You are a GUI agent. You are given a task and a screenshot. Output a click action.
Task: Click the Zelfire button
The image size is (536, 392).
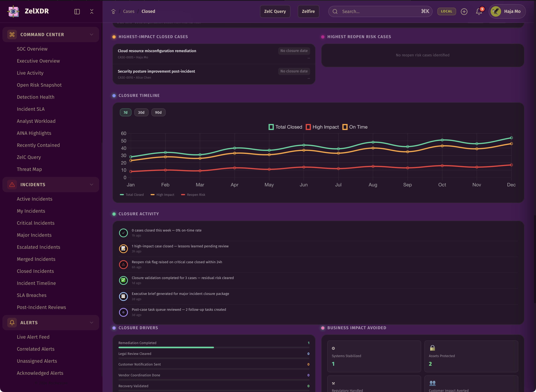click(308, 11)
